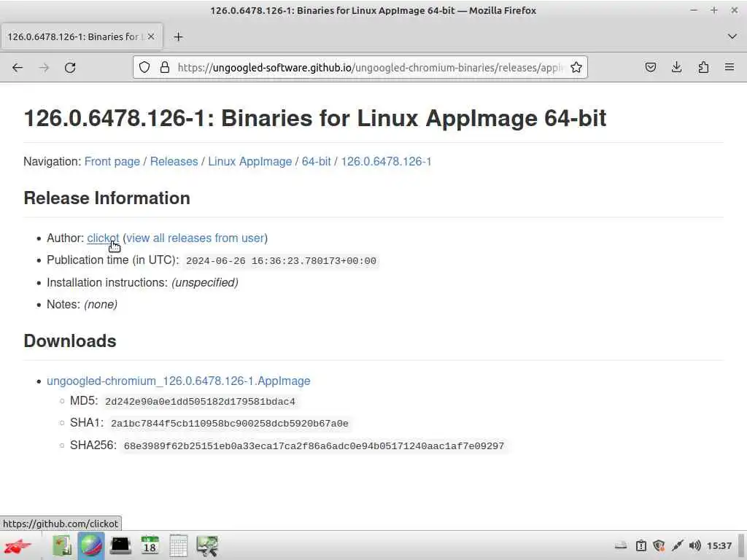Open the calendar icon showing 18
747x560 pixels.
coord(150,545)
